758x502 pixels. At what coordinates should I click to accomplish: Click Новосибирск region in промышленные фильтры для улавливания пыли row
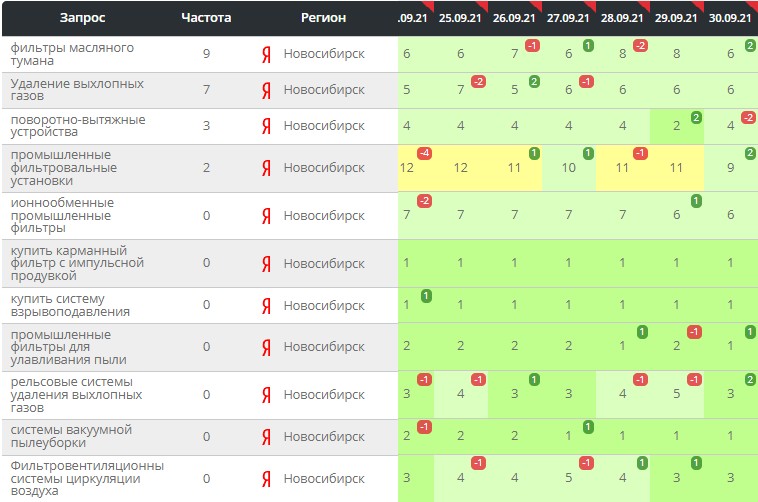click(324, 347)
